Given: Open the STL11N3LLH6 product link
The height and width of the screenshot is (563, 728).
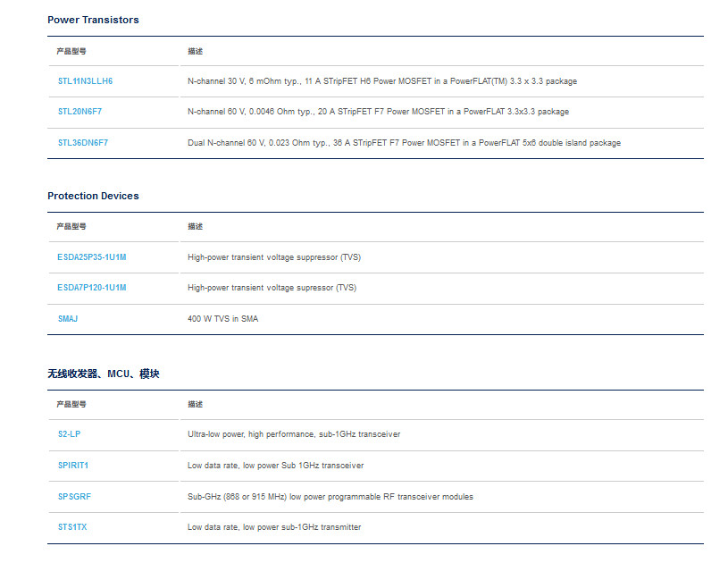Looking at the screenshot, I should [85, 81].
